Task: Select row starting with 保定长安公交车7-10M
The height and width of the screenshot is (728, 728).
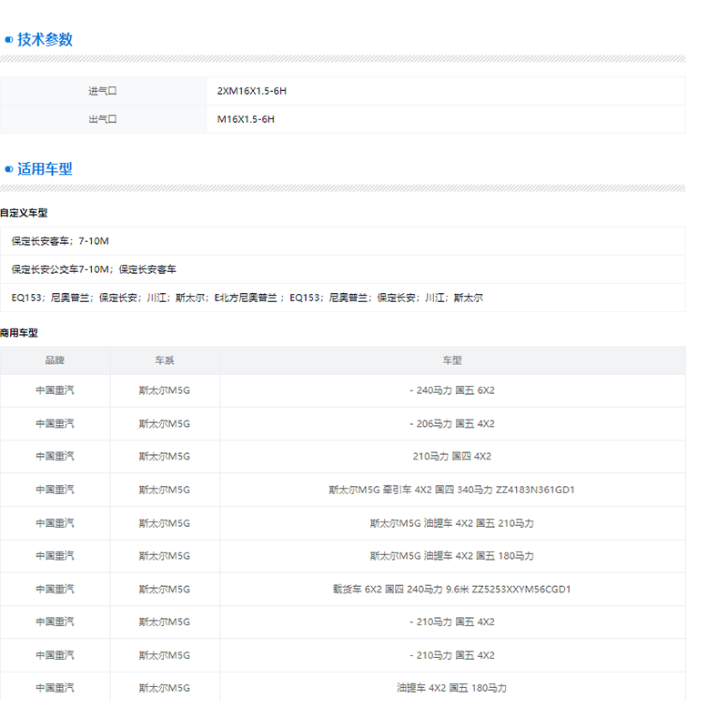Action: click(x=94, y=269)
